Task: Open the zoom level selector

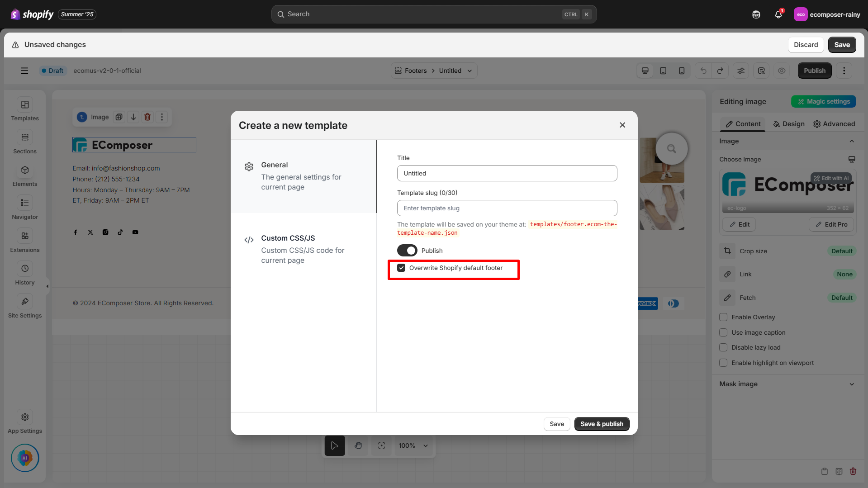Action: (x=413, y=445)
